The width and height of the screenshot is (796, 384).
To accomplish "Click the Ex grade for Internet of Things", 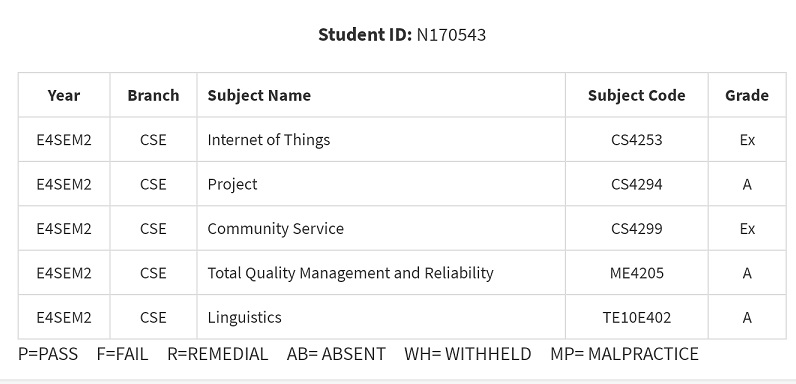I will pyautogui.click(x=747, y=140).
